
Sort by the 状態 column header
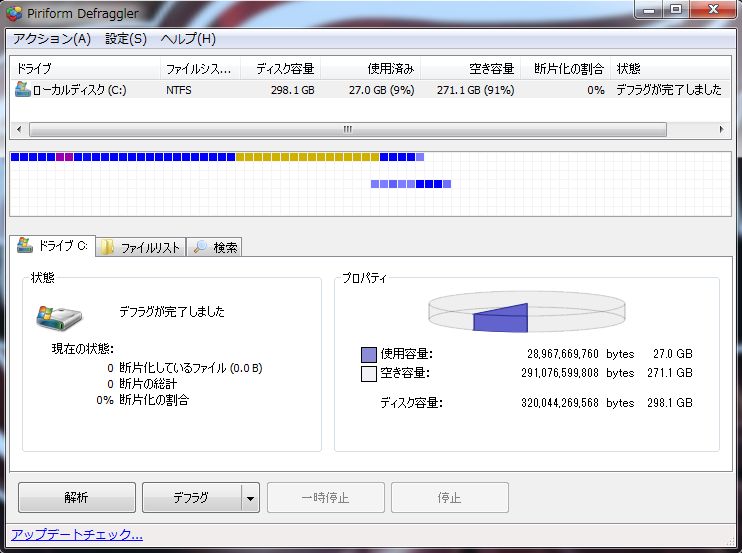[670, 69]
